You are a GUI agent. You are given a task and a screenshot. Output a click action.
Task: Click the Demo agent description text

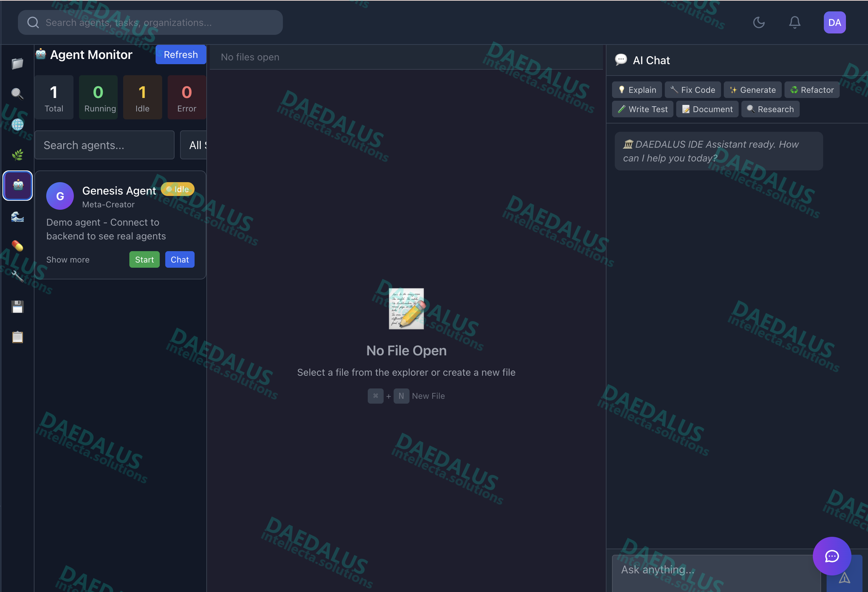(106, 229)
